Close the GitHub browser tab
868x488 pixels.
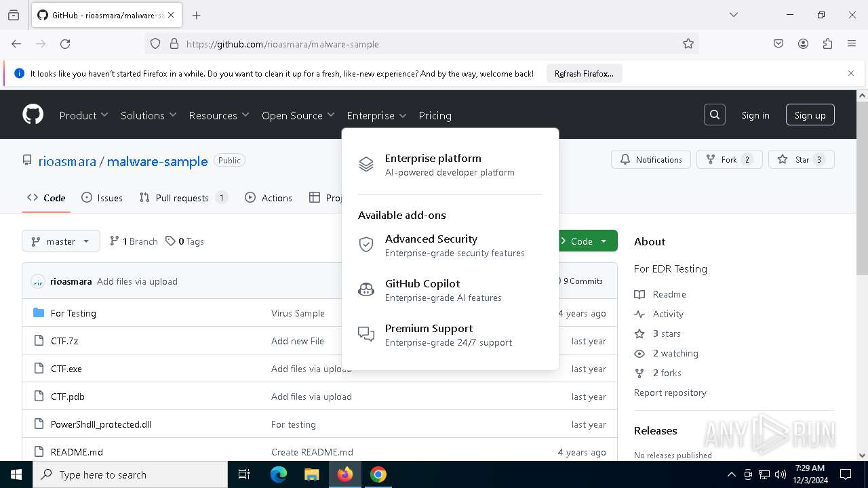coord(172,15)
